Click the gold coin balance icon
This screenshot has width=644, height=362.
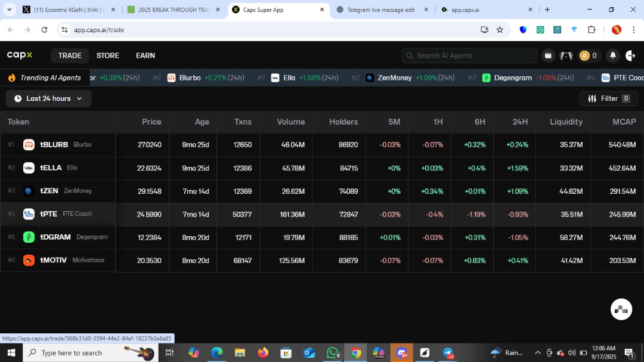coord(584,55)
